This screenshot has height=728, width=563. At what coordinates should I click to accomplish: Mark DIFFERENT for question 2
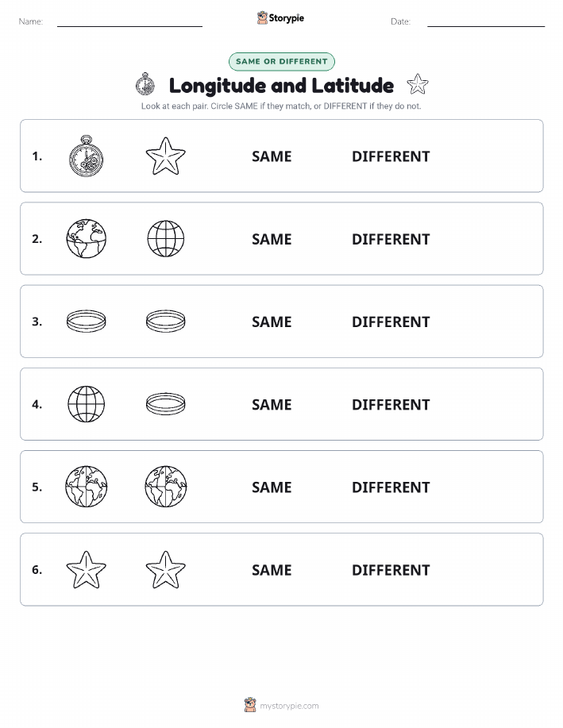[x=391, y=239]
